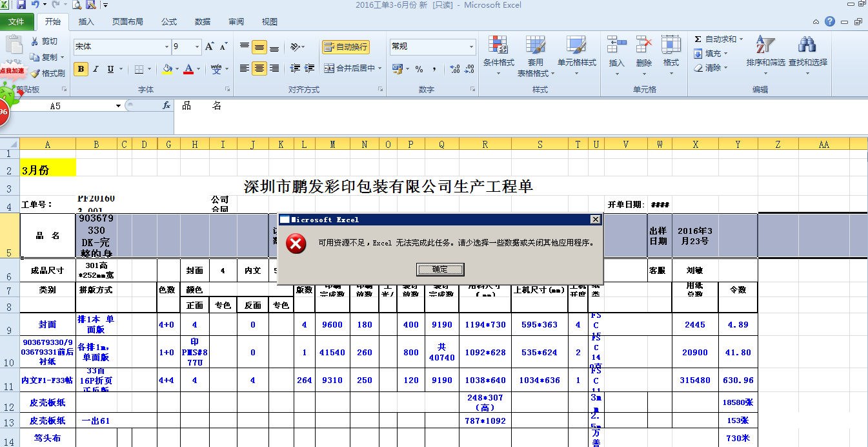Click the top align icon
The width and height of the screenshot is (868, 447).
click(245, 47)
